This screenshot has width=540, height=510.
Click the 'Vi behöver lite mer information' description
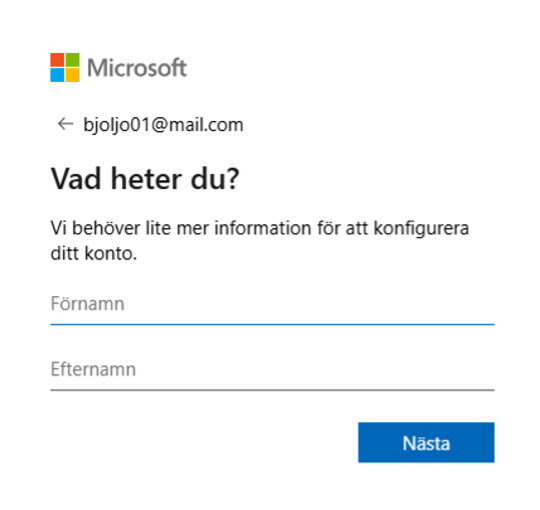pyautogui.click(x=260, y=241)
